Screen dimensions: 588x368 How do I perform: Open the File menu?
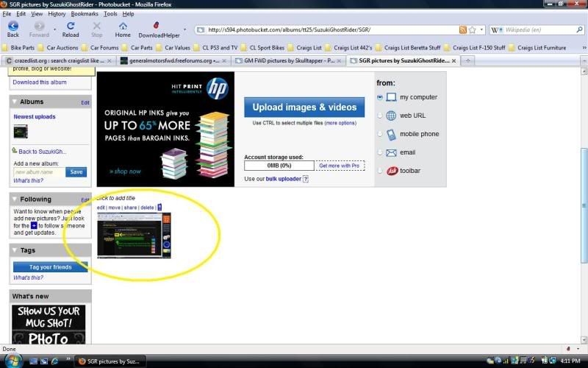pyautogui.click(x=7, y=14)
